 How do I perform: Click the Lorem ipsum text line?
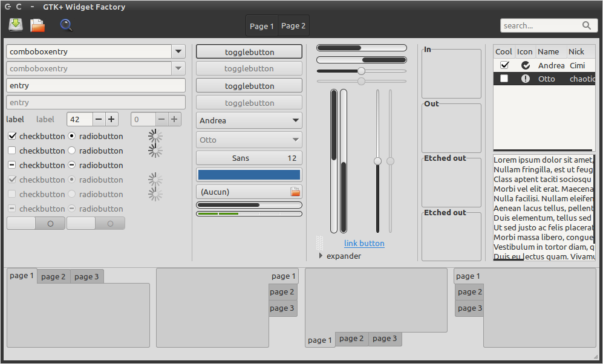pos(543,160)
